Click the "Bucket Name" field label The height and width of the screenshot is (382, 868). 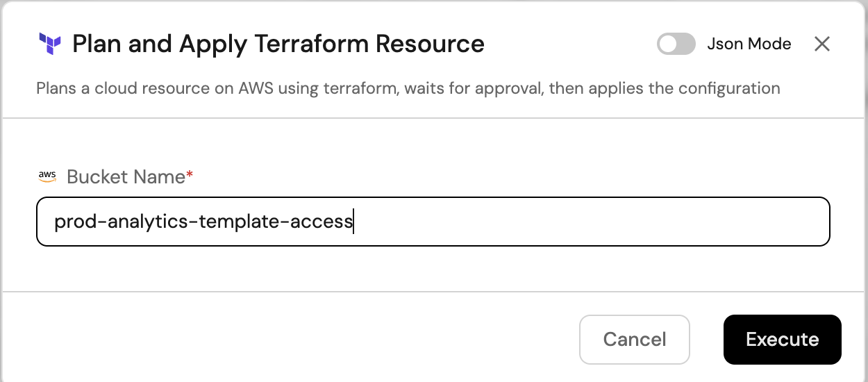[126, 177]
